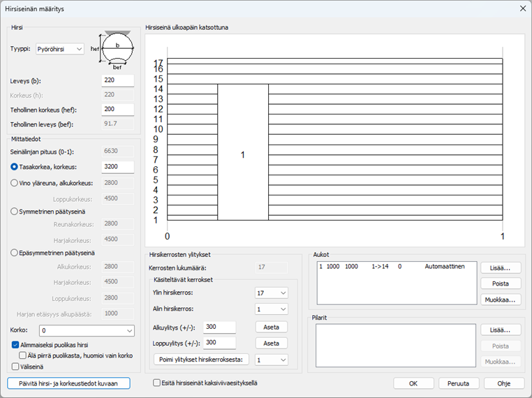
Task: Enable Väliseinä checkbox
Action: 15,367
